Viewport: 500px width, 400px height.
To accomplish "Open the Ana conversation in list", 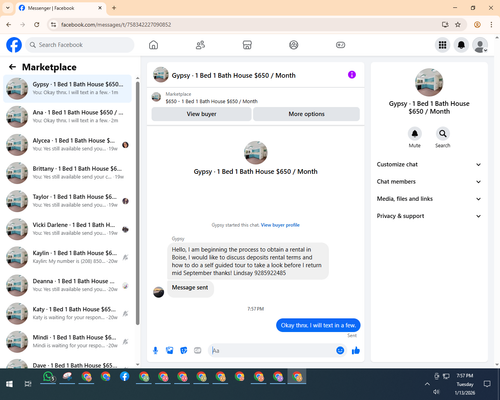I will click(x=67, y=117).
